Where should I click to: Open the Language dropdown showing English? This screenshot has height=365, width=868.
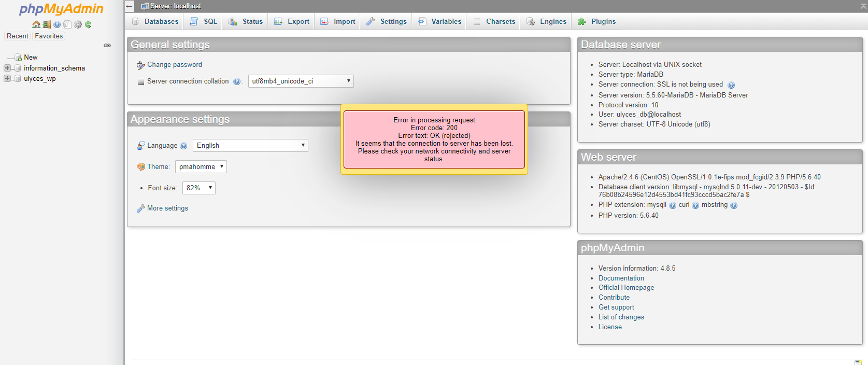(250, 146)
